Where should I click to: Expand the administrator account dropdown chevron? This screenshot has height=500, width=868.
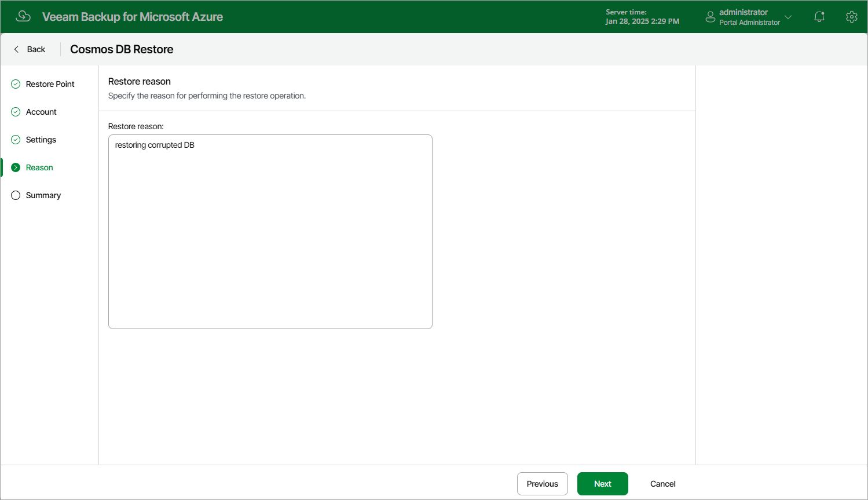pyautogui.click(x=788, y=17)
